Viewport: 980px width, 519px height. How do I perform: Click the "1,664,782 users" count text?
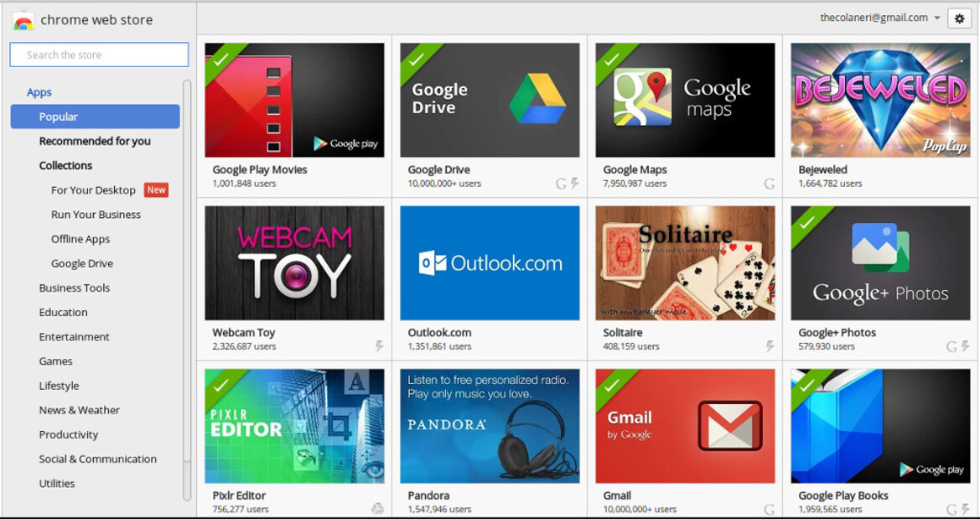click(830, 184)
